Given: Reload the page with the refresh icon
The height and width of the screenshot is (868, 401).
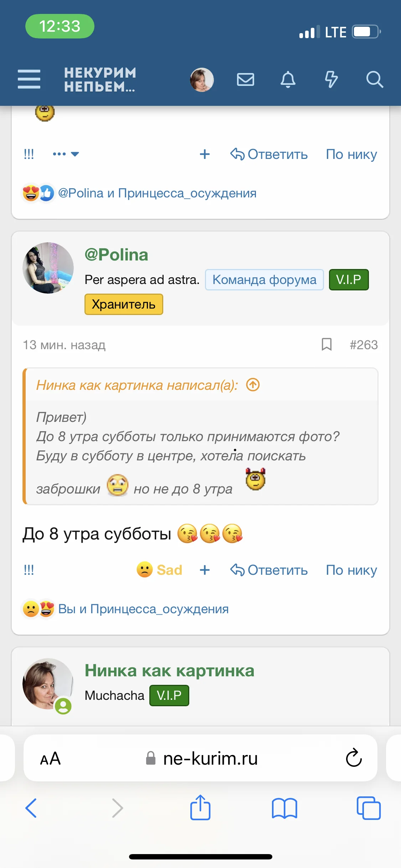Looking at the screenshot, I should click(x=353, y=758).
